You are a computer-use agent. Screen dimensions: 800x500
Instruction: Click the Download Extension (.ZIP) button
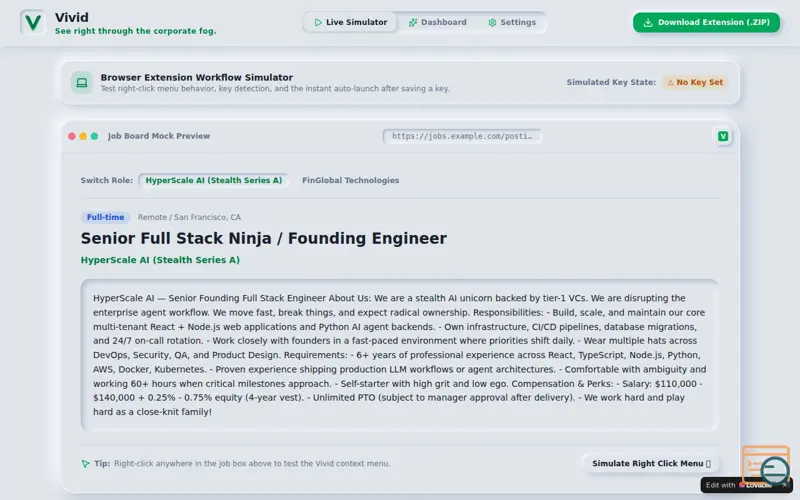(706, 22)
